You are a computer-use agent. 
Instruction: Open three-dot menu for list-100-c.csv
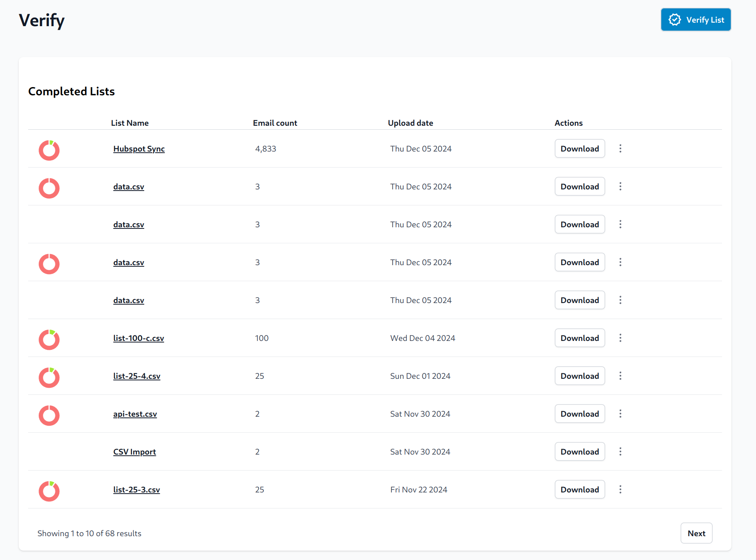click(620, 338)
